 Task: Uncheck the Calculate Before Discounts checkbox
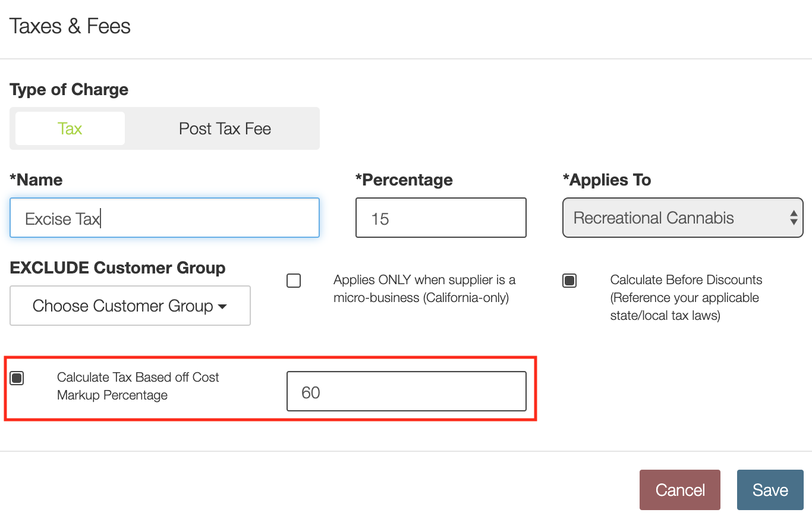[569, 281]
